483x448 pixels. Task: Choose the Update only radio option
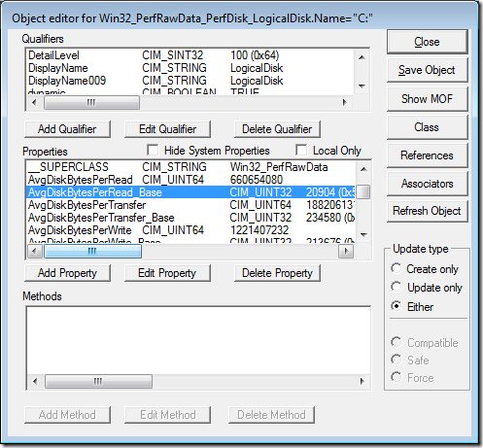click(396, 287)
